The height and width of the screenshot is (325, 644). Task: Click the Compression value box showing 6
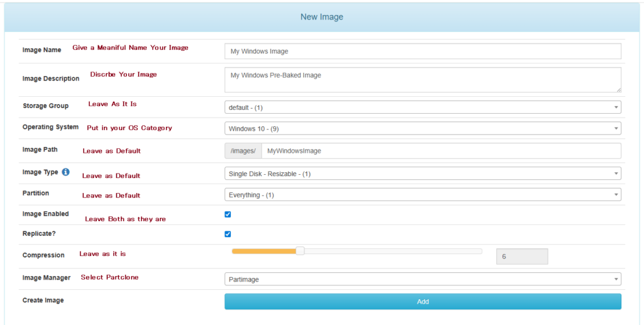coord(522,256)
